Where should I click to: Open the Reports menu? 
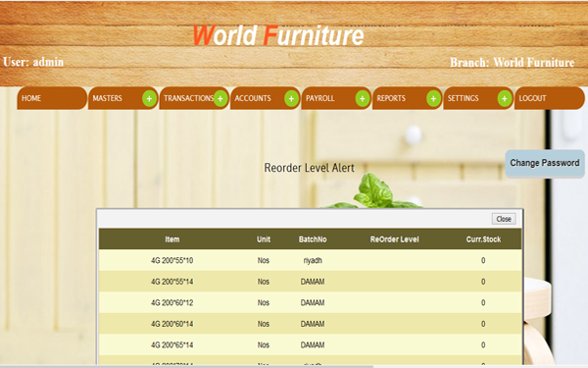point(399,98)
